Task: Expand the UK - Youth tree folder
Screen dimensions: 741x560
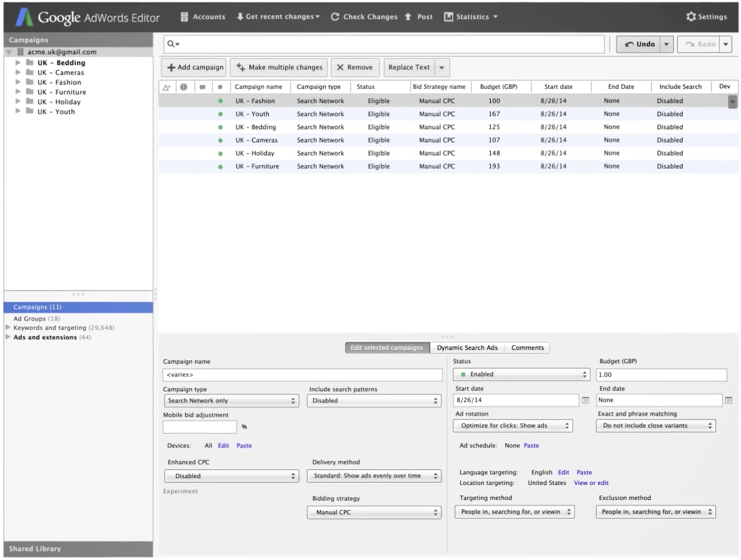Action: pos(18,111)
